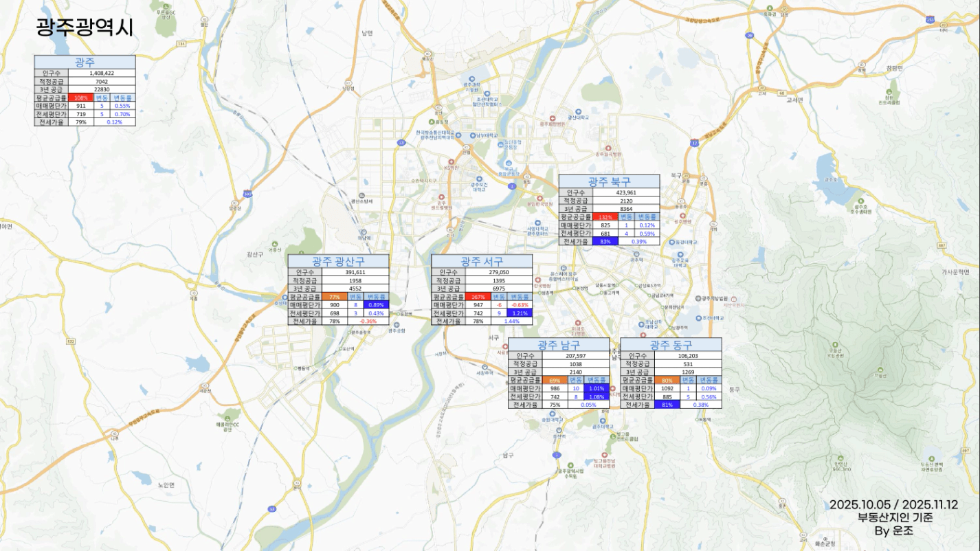This screenshot has height=551, width=980.
Task: Select the orange 80% cell in 동구
Action: pos(668,380)
